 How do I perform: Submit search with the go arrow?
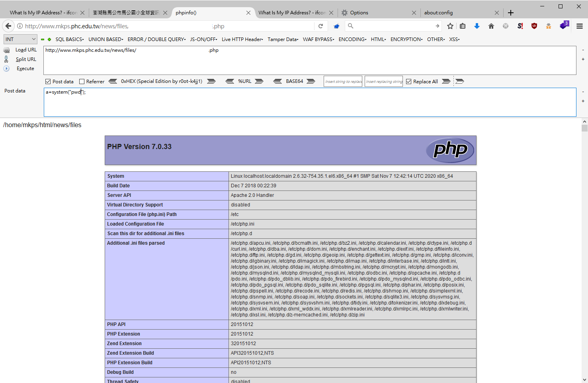(x=437, y=26)
